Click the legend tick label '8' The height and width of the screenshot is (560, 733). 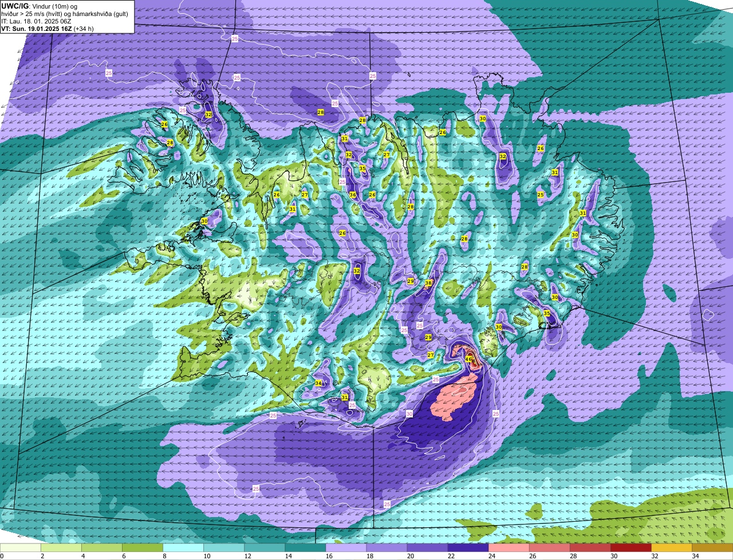(164, 556)
